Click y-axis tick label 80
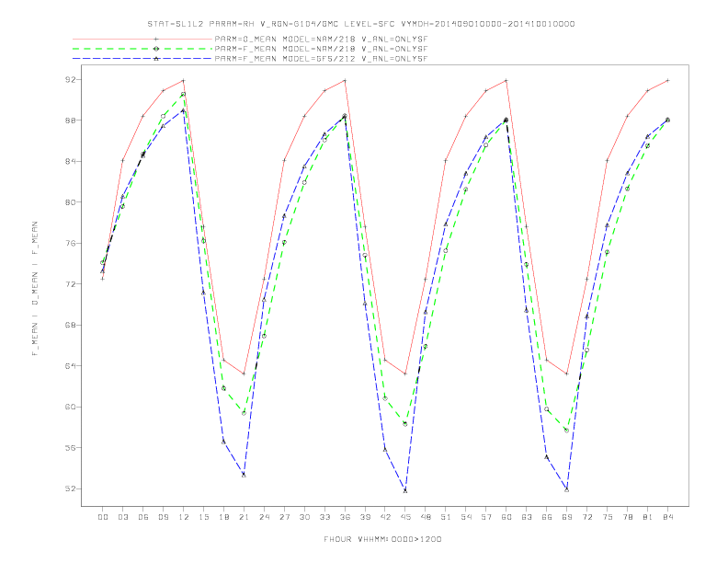 [x=70, y=202]
